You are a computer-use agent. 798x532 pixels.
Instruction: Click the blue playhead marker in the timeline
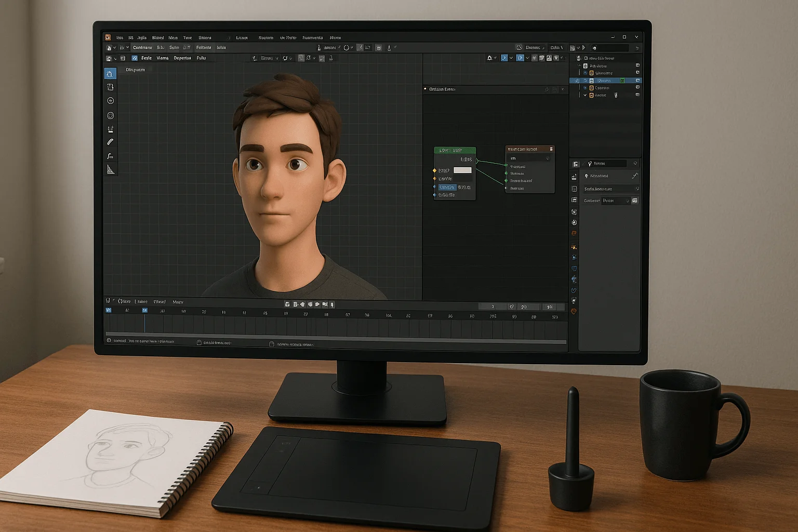click(145, 311)
